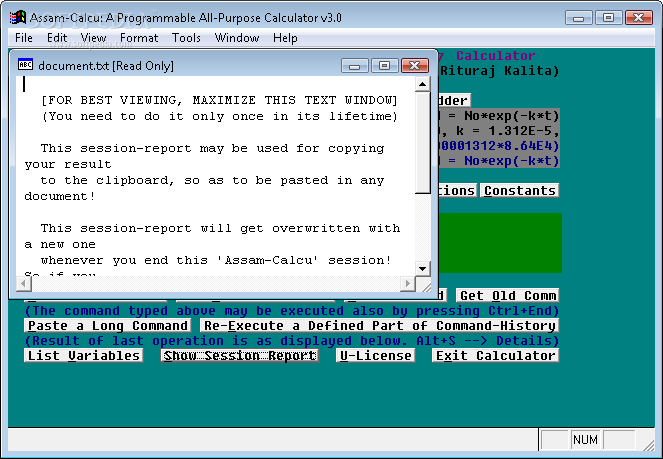The width and height of the screenshot is (663, 459).
Task: Click the 'Calculator' magenta heading text
Action: [495, 56]
